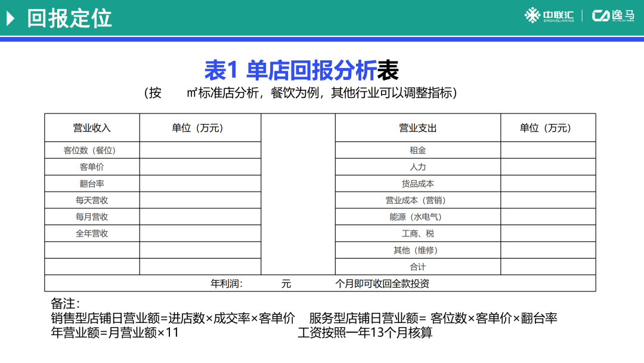Select the 翻台率 row in the table

[x=92, y=183]
